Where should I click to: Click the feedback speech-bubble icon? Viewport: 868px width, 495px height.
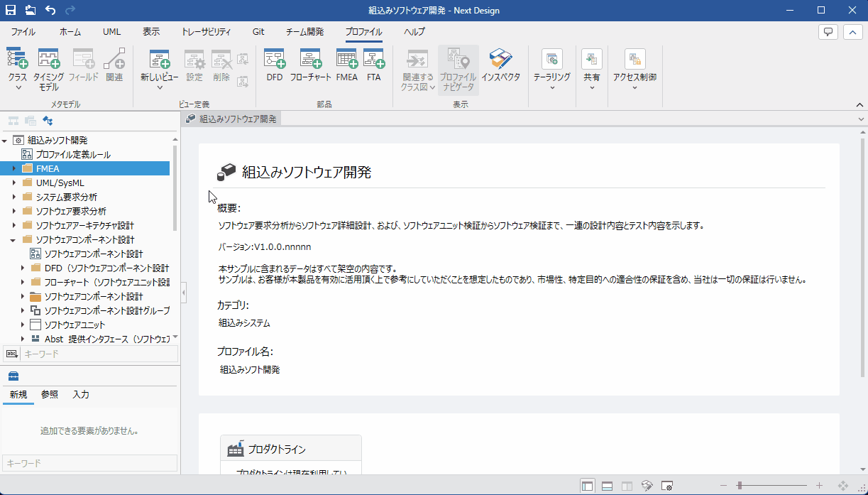[828, 32]
